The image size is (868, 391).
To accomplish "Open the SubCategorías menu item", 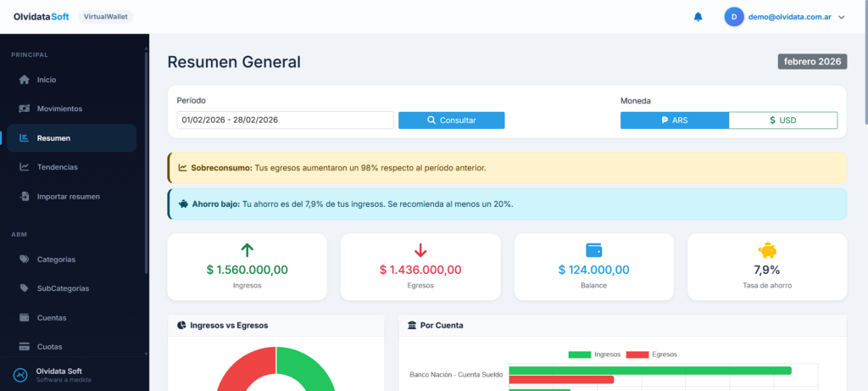I will coord(62,288).
